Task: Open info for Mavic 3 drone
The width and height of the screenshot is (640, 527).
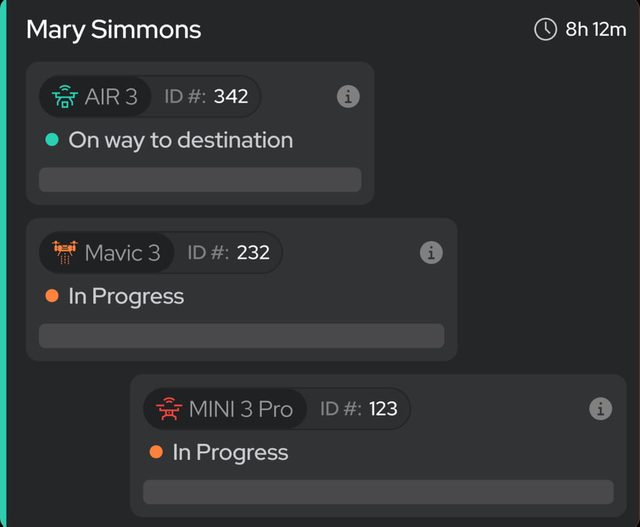Action: tap(431, 253)
